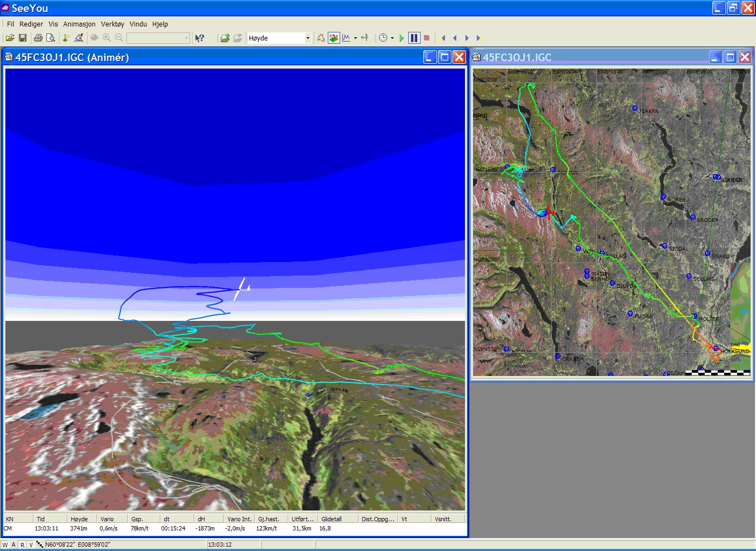Expand the Høyde dropdown list
The height and width of the screenshot is (551, 756).
pos(308,38)
